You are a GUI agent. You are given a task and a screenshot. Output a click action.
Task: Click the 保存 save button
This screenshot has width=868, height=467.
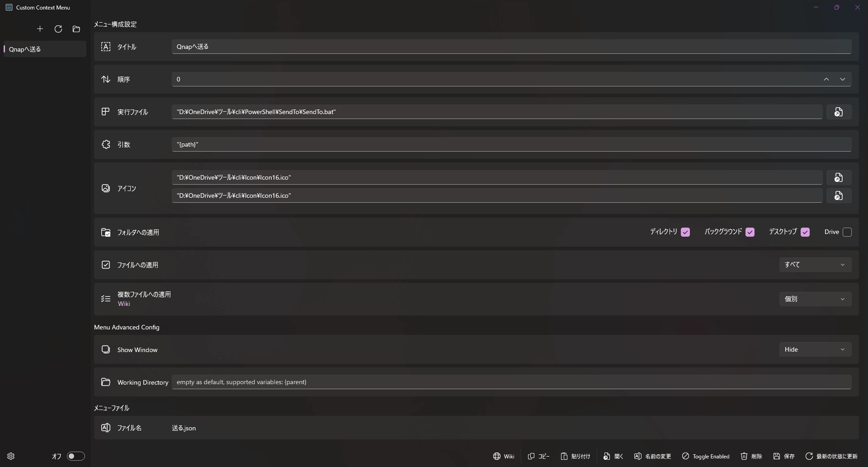click(x=784, y=456)
